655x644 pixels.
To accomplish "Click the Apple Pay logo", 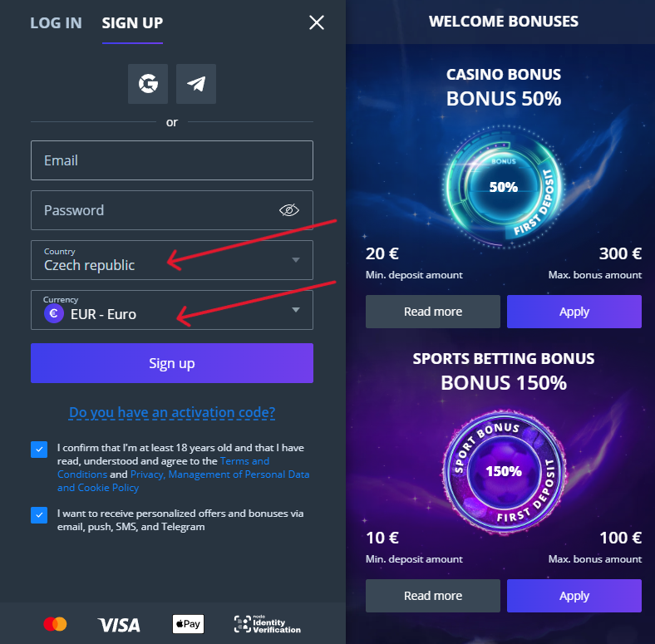I will [188, 624].
